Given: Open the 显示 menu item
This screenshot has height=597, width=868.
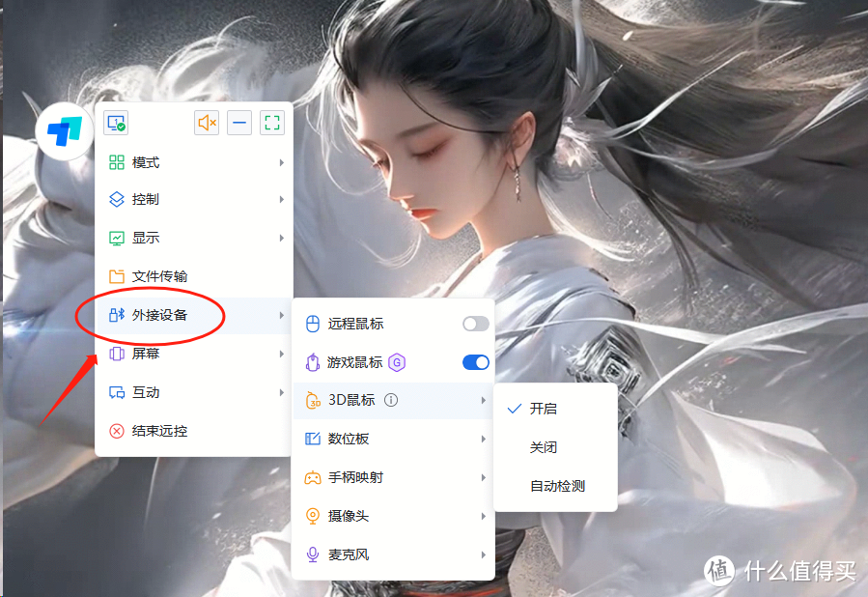Looking at the screenshot, I should pyautogui.click(x=194, y=239).
